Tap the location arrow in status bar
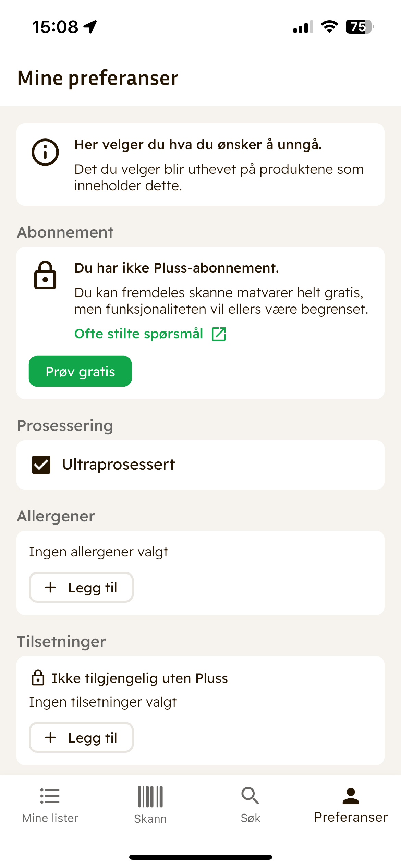 90,27
